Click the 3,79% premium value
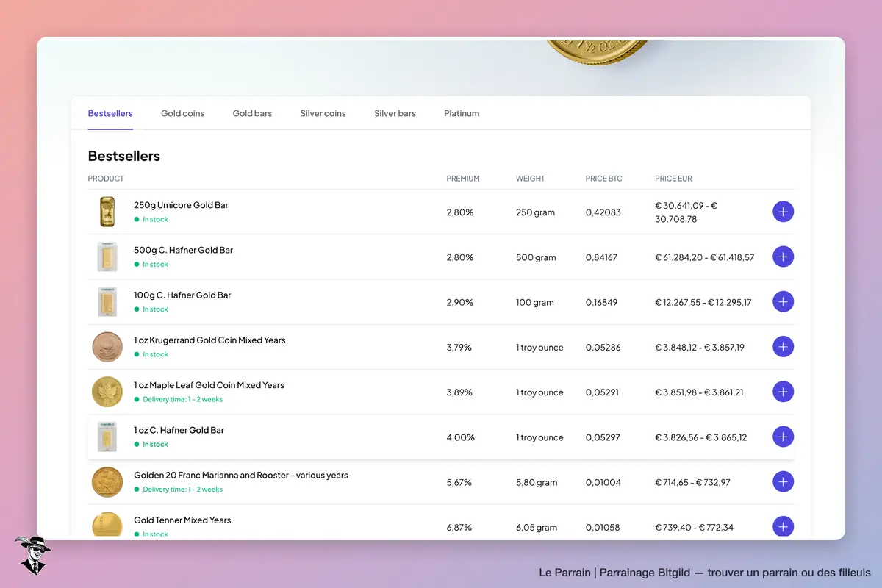Viewport: 882px width, 588px height. coord(459,347)
